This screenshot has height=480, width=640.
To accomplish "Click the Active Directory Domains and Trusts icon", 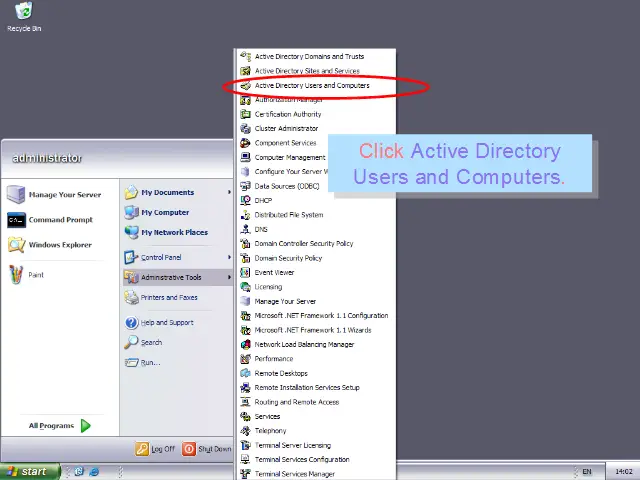I will (245, 56).
